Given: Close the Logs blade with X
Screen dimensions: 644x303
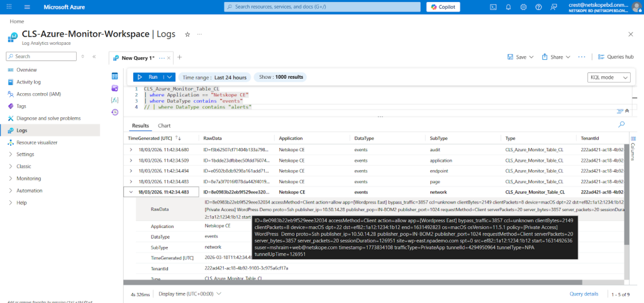Looking at the screenshot, I should click(631, 35).
